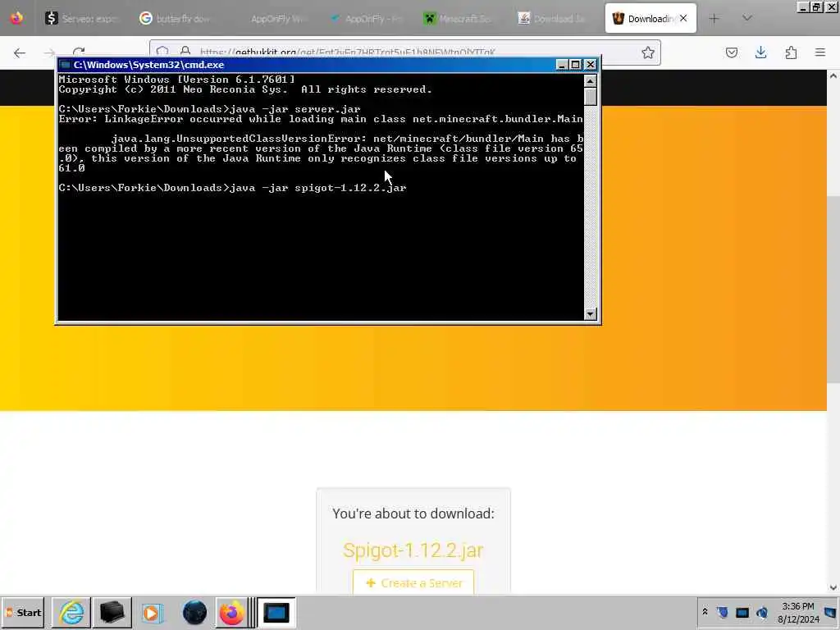Click the Spigot-1.12.2.jar download text

point(413,550)
